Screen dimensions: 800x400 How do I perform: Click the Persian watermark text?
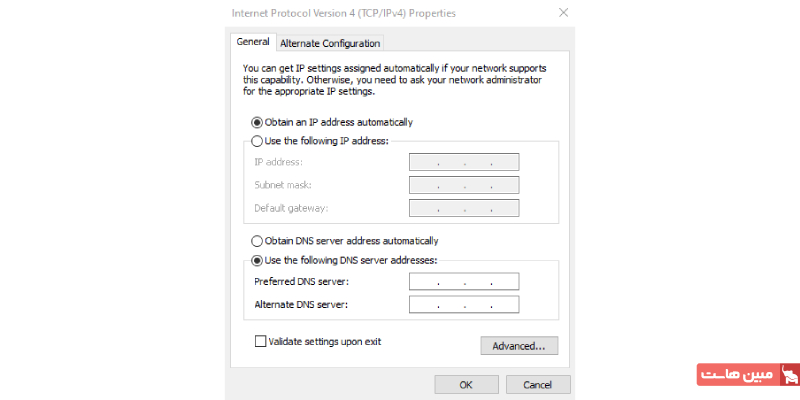click(737, 376)
